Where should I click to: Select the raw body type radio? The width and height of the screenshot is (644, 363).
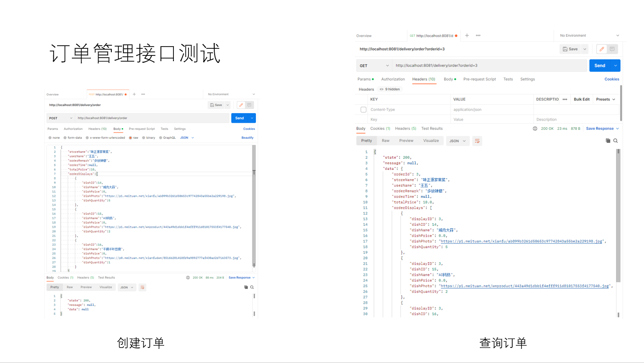[x=130, y=138]
